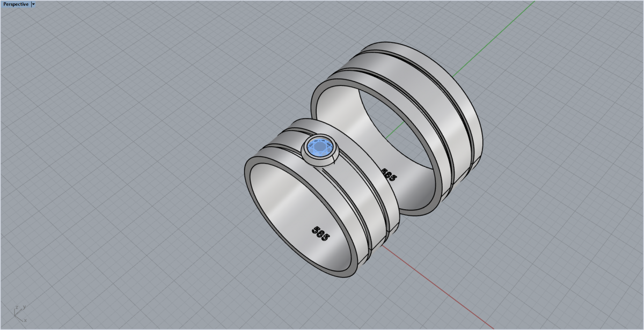Screen dimensions: 644x330
Task: Select the 585 engraving inside the smaller ring
Action: [x=320, y=233]
